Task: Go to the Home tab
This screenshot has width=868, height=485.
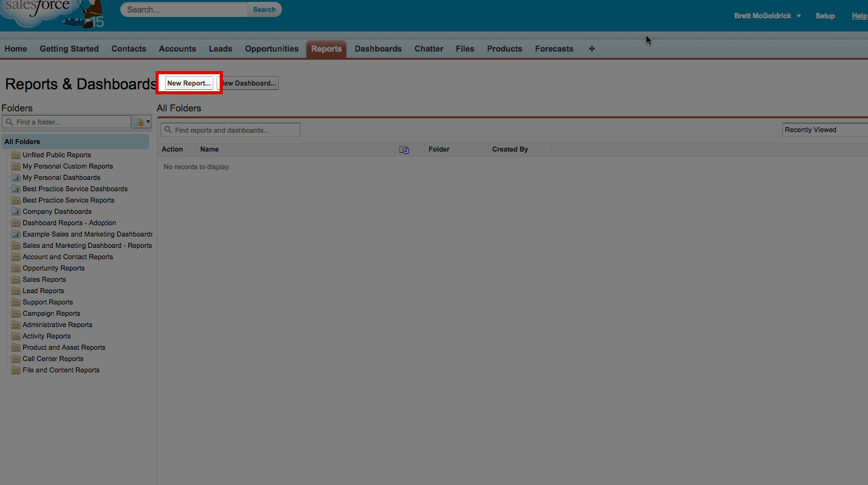Action: [16, 48]
